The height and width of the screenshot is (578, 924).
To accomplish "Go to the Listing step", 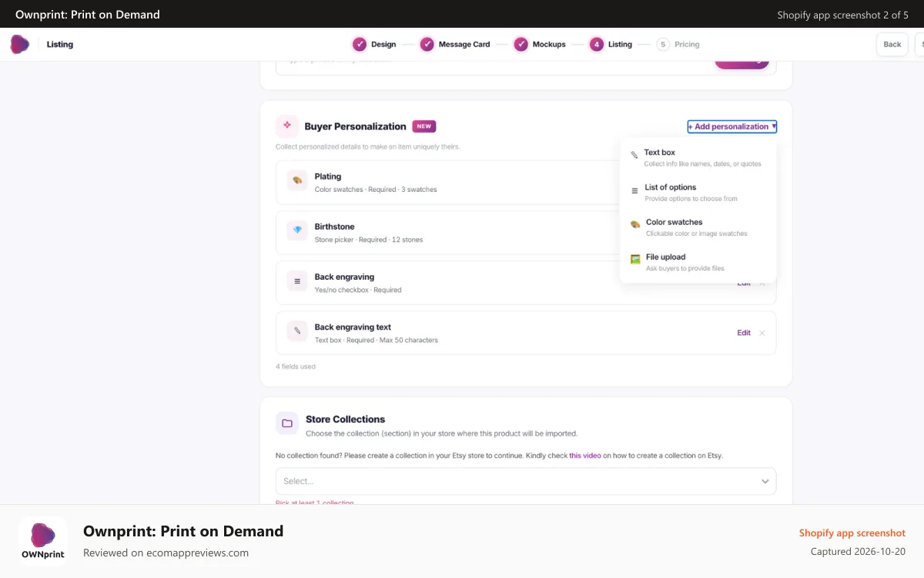I will 611,44.
